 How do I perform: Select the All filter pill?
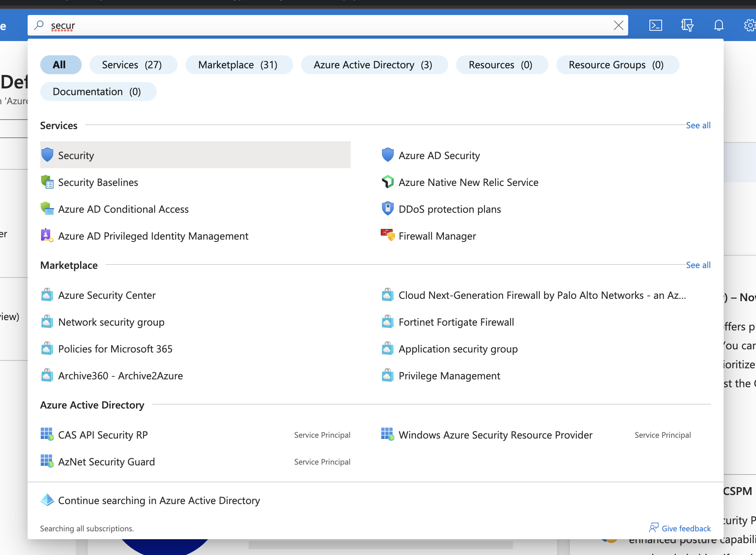61,65
